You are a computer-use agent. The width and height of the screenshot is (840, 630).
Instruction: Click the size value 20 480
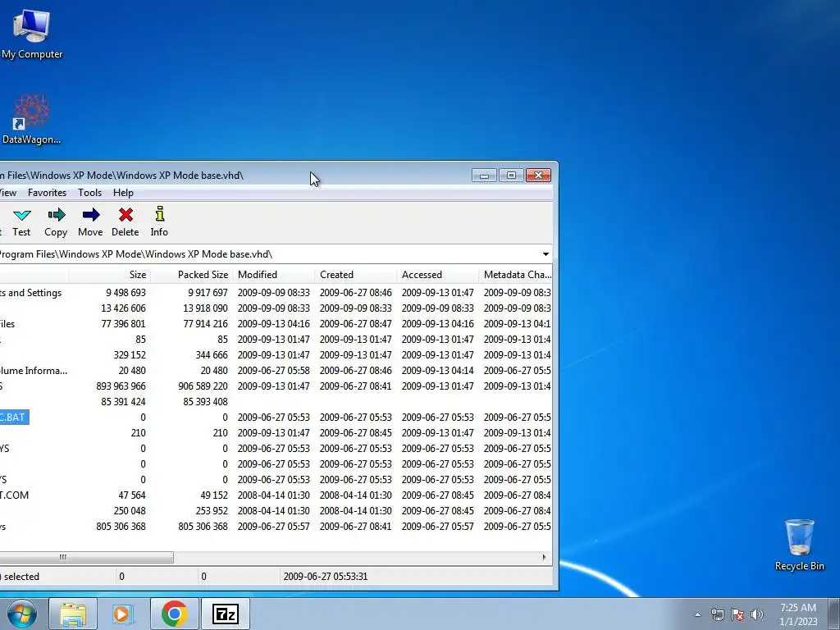coord(132,371)
